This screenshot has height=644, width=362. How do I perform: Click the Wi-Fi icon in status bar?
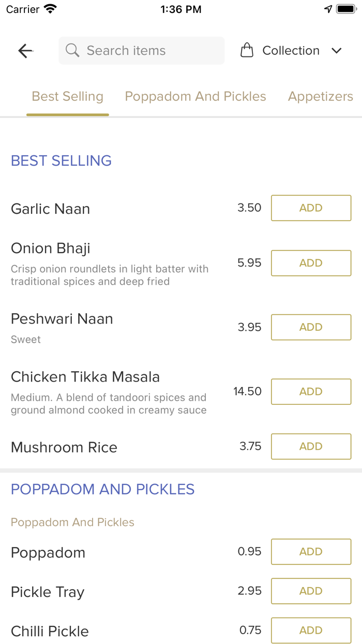pyautogui.click(x=49, y=8)
